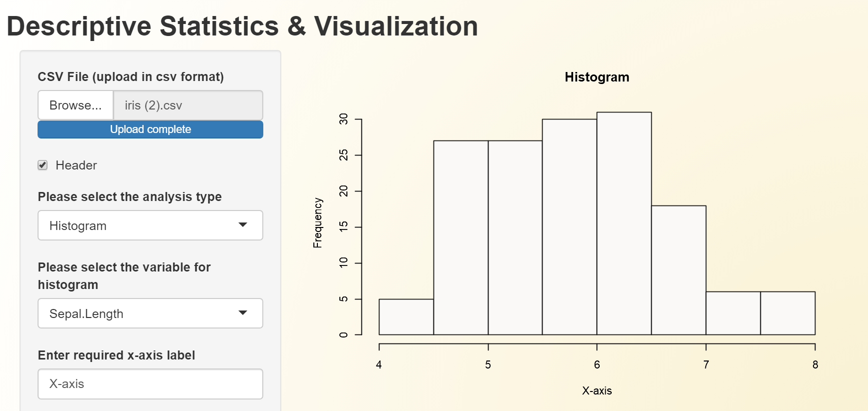Click the histogram bar between 6.5 and 7
Screen dimensions: 868x411
[x=678, y=270]
